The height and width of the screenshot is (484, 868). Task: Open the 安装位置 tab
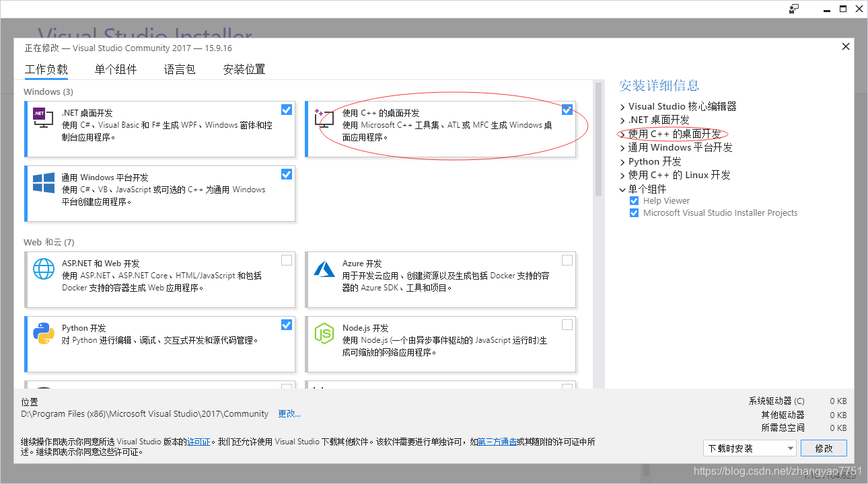click(244, 69)
